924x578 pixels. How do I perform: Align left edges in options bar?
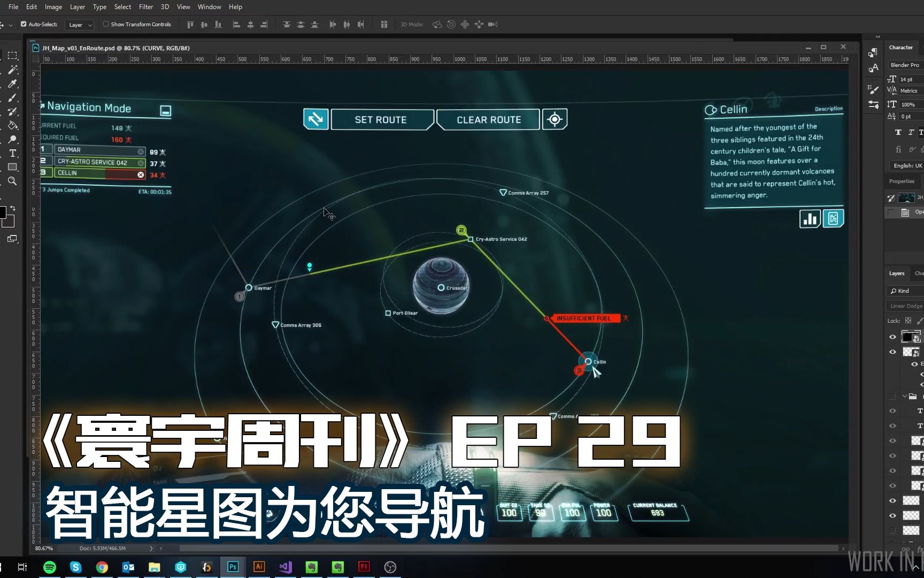coord(236,25)
